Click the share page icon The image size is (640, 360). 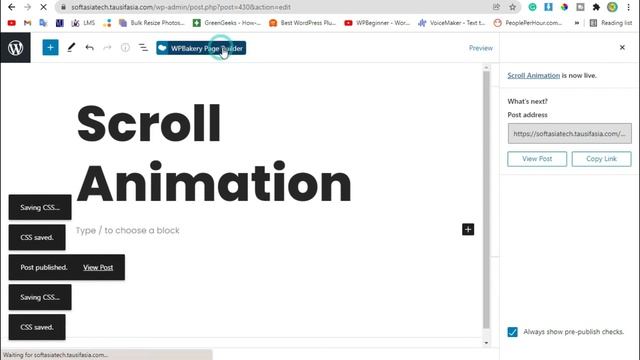point(496,7)
